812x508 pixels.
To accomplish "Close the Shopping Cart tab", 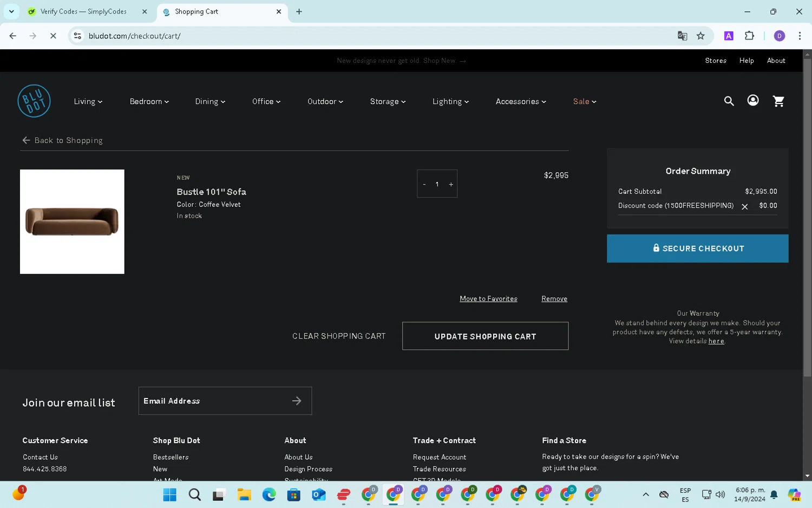I will [x=279, y=11].
